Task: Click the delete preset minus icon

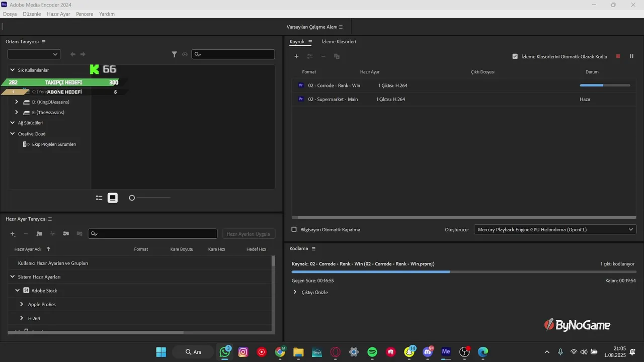Action: coord(26,234)
